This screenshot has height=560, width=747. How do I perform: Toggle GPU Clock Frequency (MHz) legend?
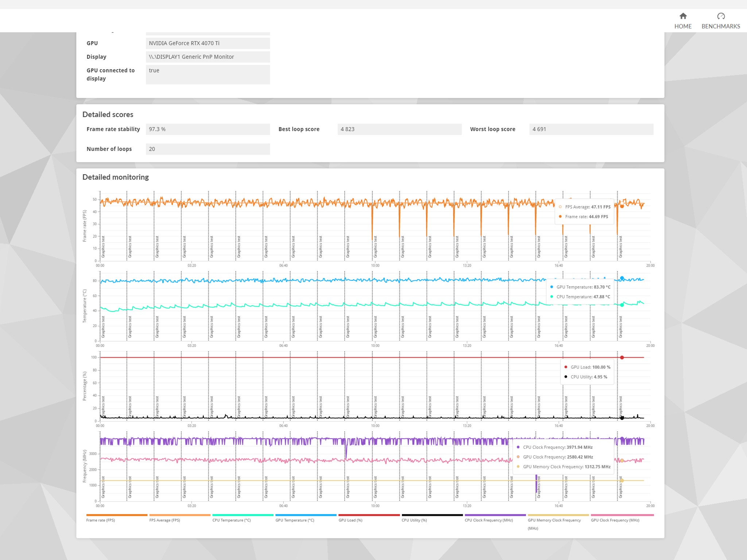click(x=622, y=518)
